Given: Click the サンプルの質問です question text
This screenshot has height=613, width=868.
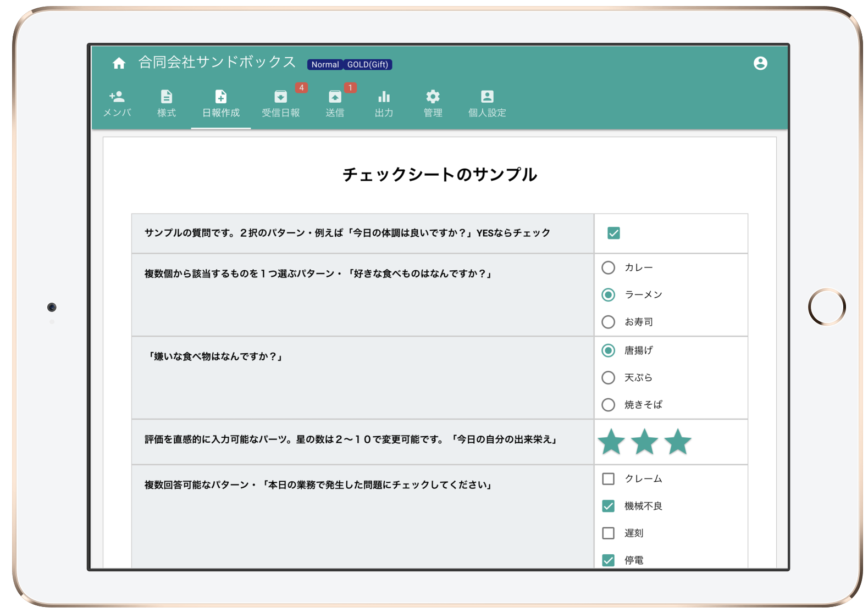Looking at the screenshot, I should [x=347, y=233].
